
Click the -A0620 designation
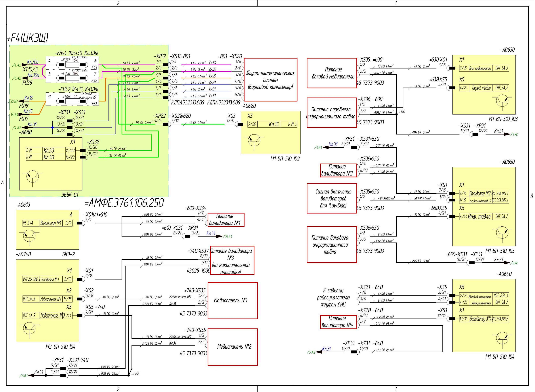[248, 106]
